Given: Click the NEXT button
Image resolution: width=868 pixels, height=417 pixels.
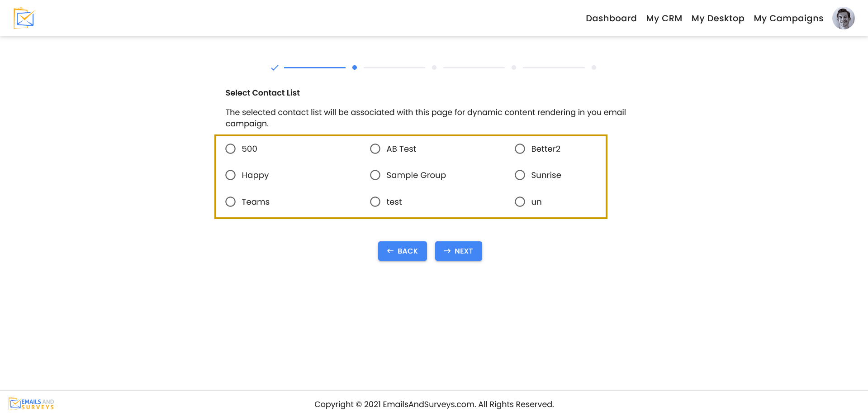Looking at the screenshot, I should click(x=458, y=251).
